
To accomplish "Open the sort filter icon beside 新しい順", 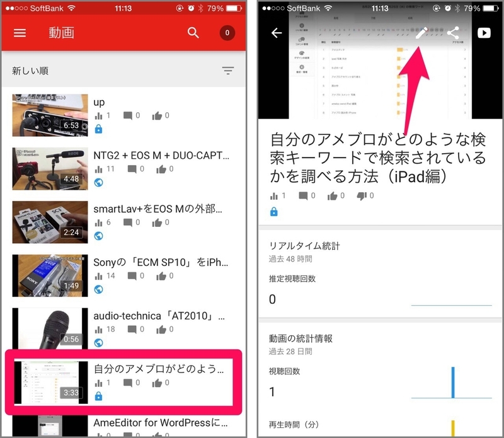I will (228, 71).
